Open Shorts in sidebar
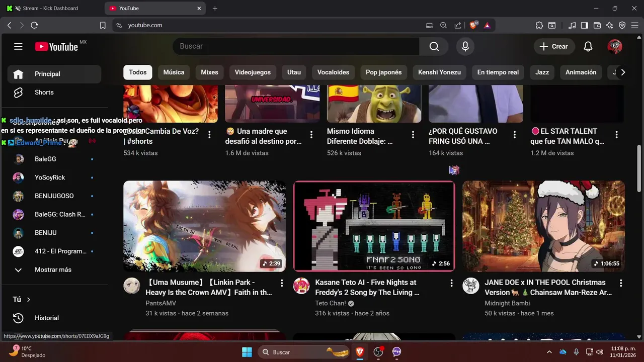644x362 pixels. tap(54, 93)
